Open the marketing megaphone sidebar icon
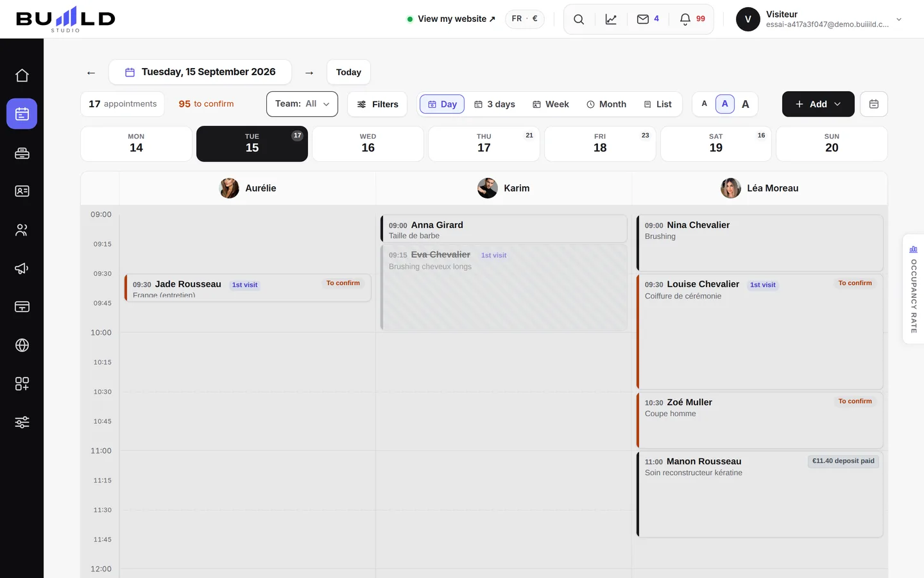 coord(22,268)
